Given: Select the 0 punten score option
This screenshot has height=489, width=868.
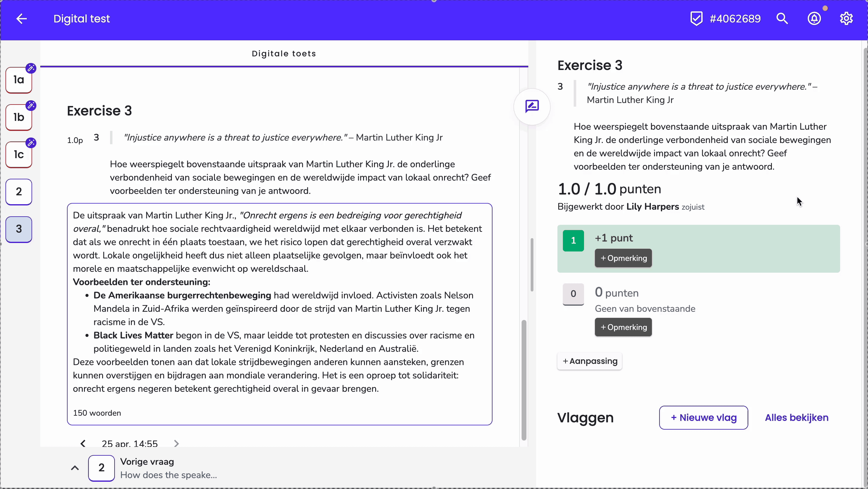Looking at the screenshot, I should click(573, 294).
